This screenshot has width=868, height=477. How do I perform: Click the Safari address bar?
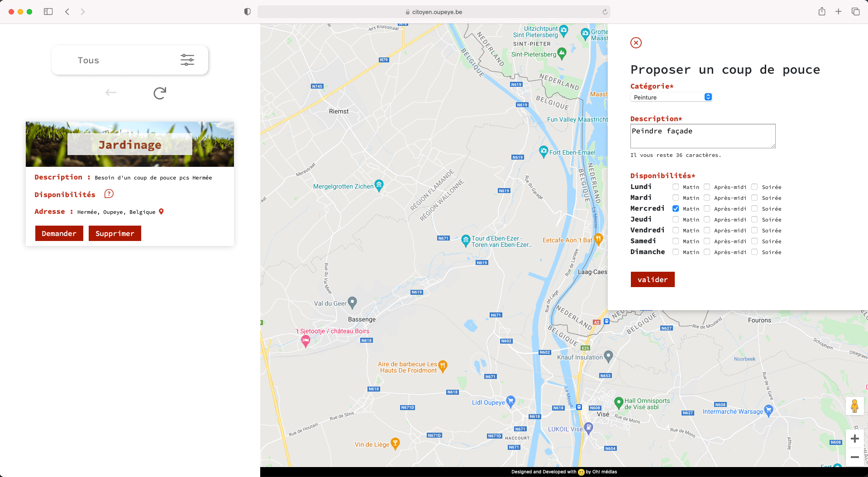point(434,12)
